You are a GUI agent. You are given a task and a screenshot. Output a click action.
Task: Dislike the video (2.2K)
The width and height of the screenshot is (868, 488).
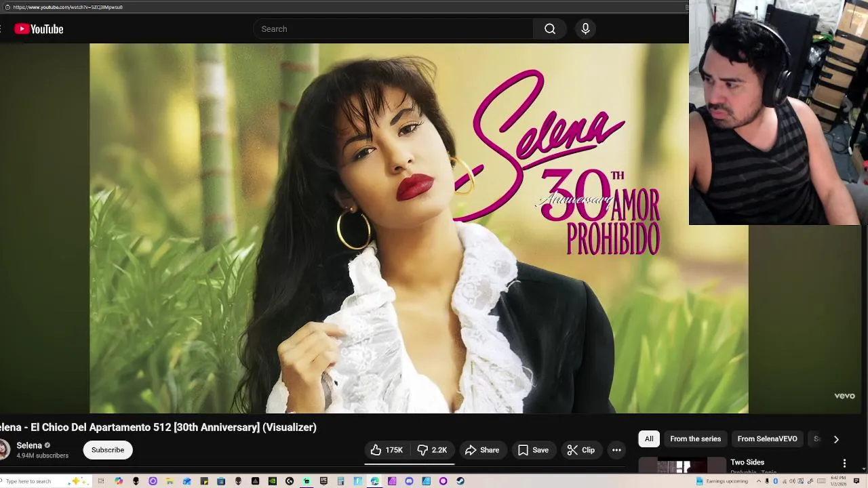pyautogui.click(x=432, y=450)
